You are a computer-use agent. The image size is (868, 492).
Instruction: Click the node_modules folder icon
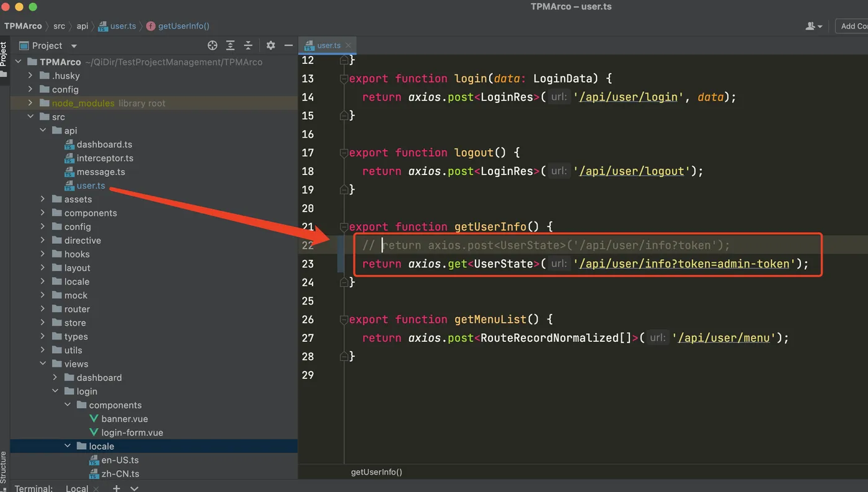(45, 103)
